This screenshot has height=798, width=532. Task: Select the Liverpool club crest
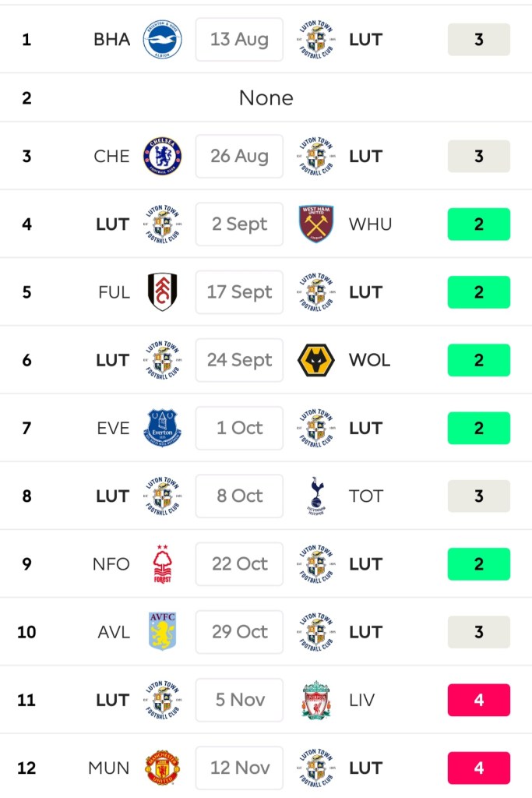[x=316, y=700]
